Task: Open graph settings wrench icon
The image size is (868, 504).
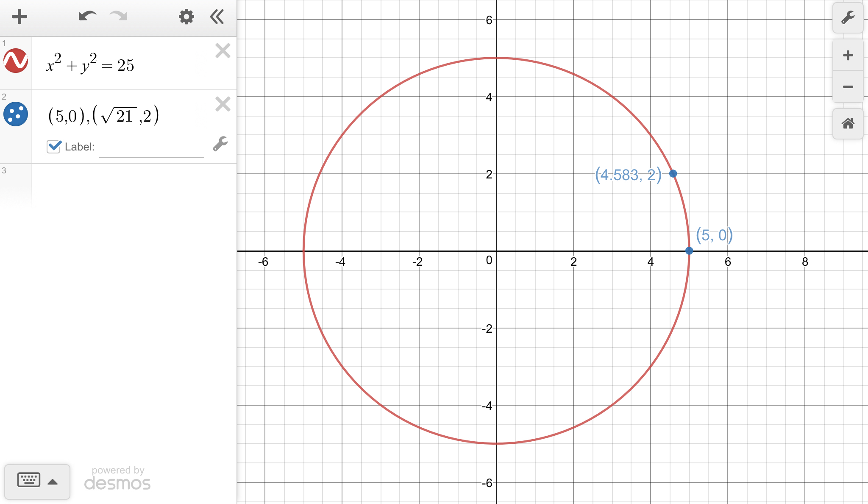Action: 848,18
